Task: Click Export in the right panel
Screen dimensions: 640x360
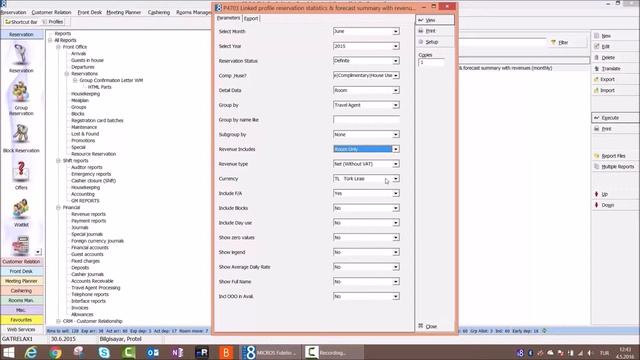Action: (x=615, y=79)
